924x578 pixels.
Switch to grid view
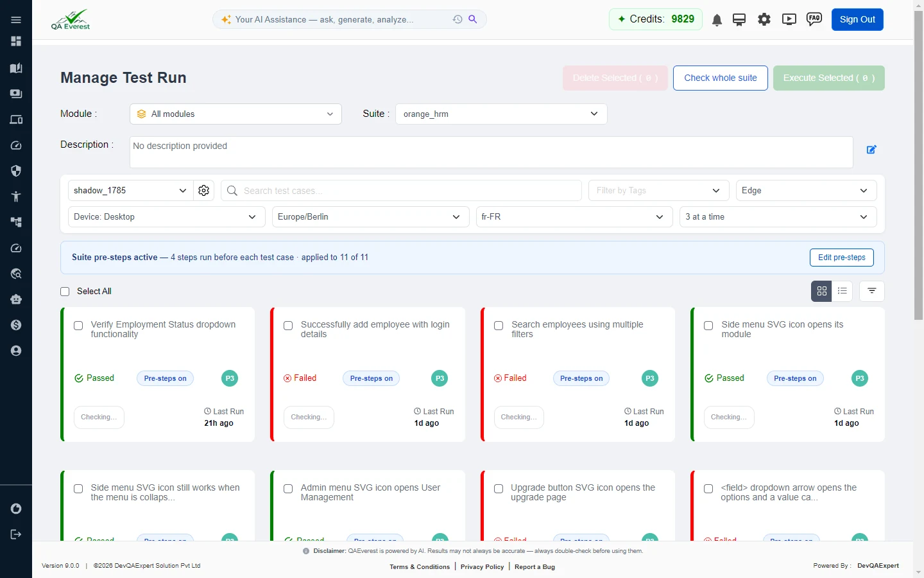[822, 291]
